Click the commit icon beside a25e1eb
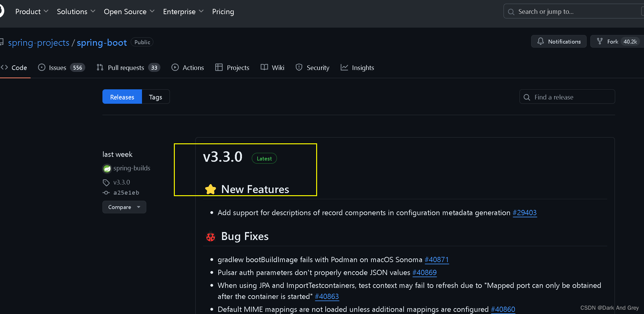Viewport: 644px width, 314px height. point(106,193)
